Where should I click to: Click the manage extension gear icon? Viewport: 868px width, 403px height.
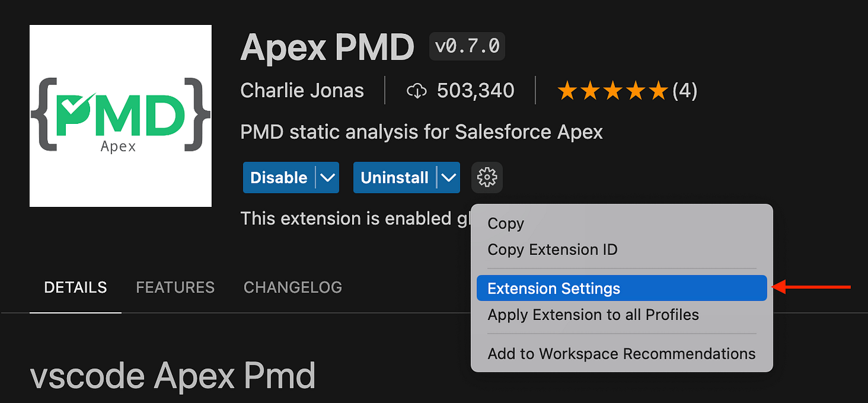(486, 178)
